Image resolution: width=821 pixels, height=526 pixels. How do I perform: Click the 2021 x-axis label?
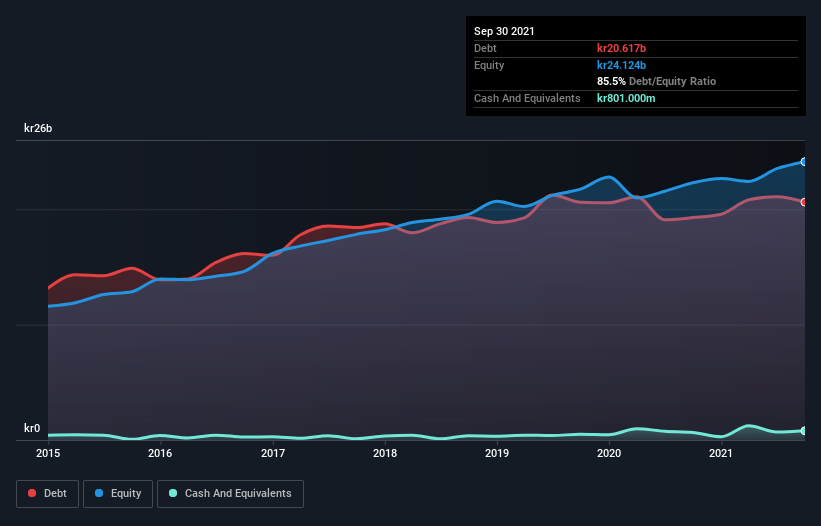pyautogui.click(x=721, y=453)
